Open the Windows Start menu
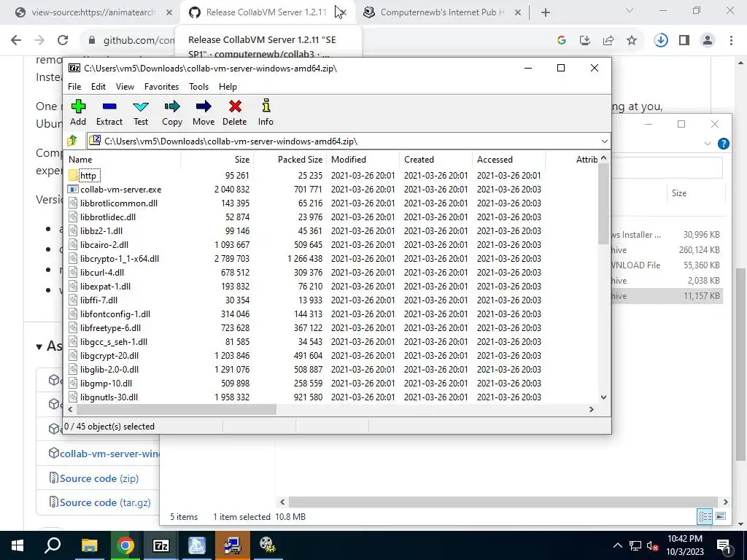Viewport: 747px width, 560px height. (x=18, y=545)
